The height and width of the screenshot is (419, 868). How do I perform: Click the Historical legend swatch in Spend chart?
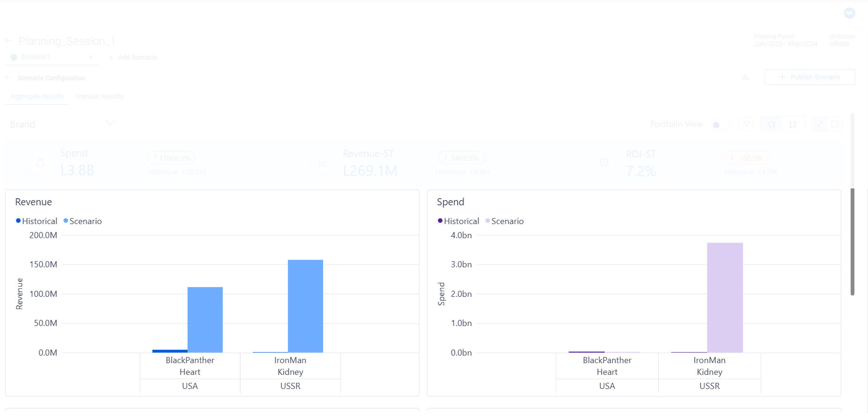click(x=440, y=221)
